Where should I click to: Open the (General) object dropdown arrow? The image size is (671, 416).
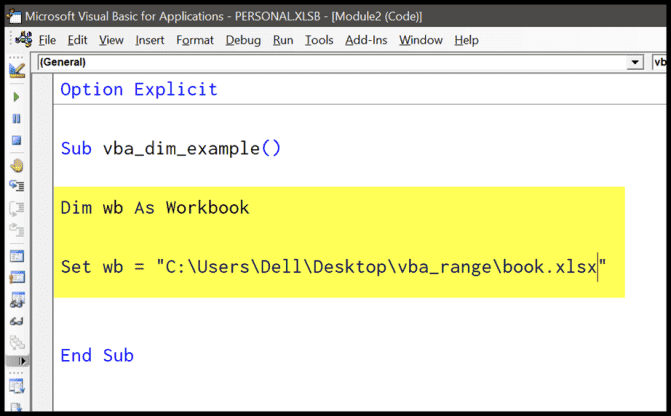[x=635, y=62]
